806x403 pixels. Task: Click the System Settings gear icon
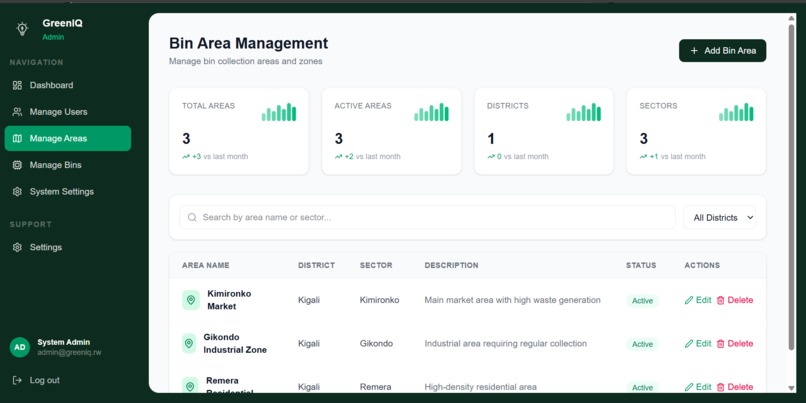click(x=17, y=192)
